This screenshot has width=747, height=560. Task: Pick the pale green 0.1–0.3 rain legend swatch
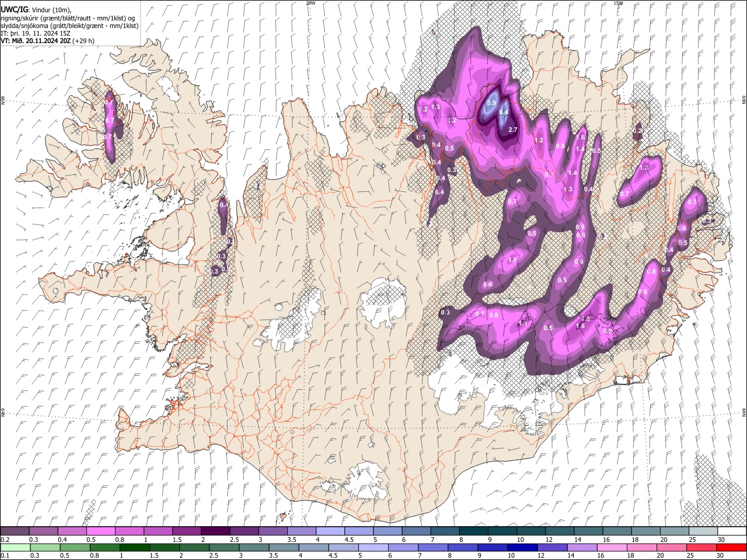(15, 547)
